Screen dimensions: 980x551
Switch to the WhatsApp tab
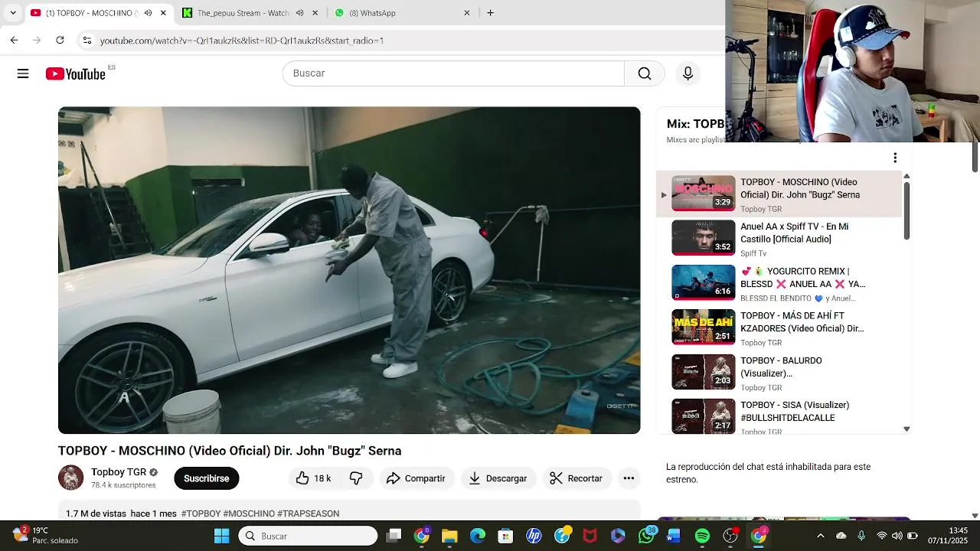[x=403, y=13]
